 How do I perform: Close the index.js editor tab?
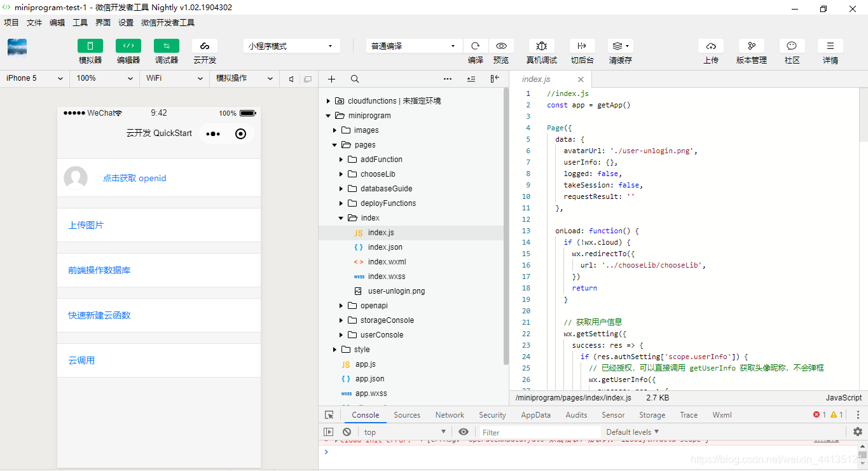581,79
